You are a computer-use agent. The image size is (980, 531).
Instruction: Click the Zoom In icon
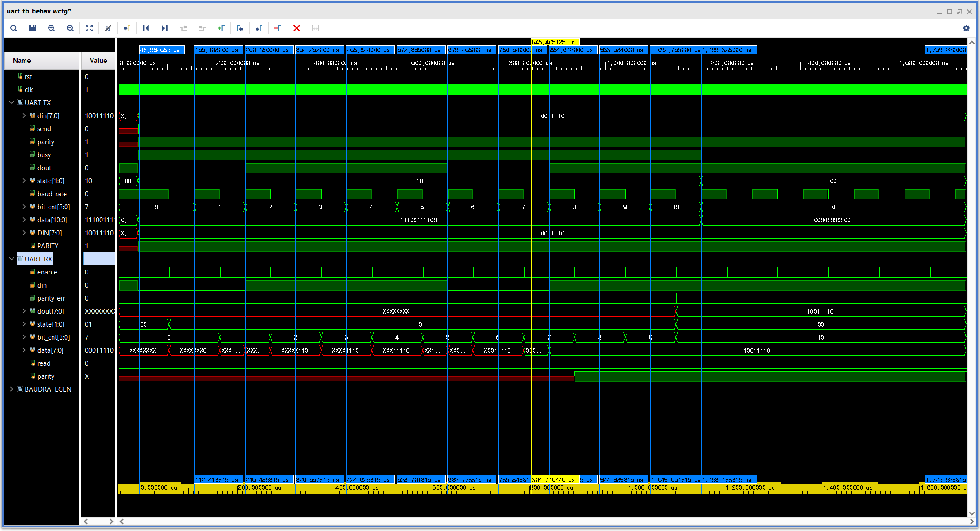pos(52,28)
